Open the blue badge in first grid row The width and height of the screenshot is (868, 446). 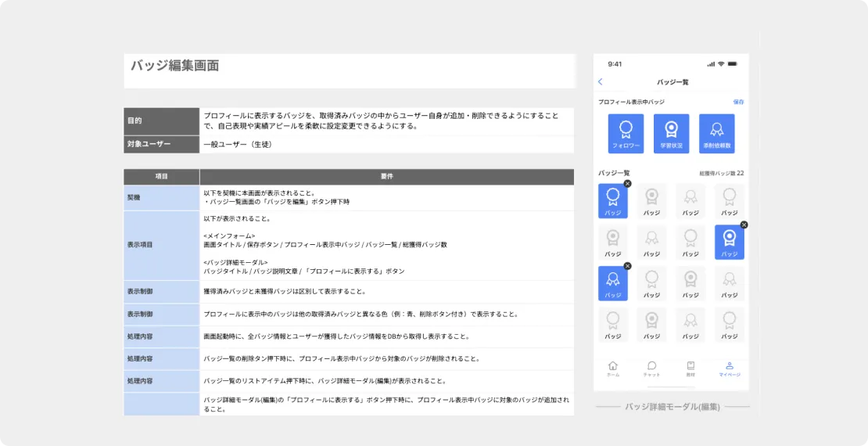(x=613, y=201)
